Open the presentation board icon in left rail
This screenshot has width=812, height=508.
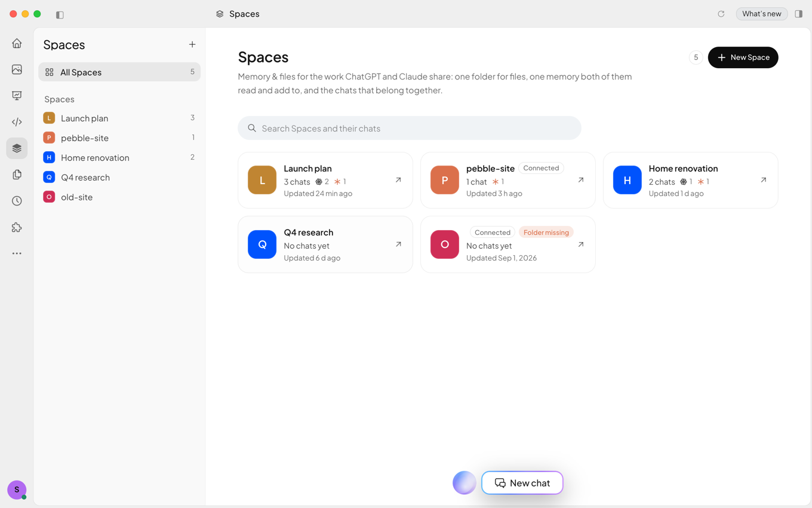tap(17, 96)
